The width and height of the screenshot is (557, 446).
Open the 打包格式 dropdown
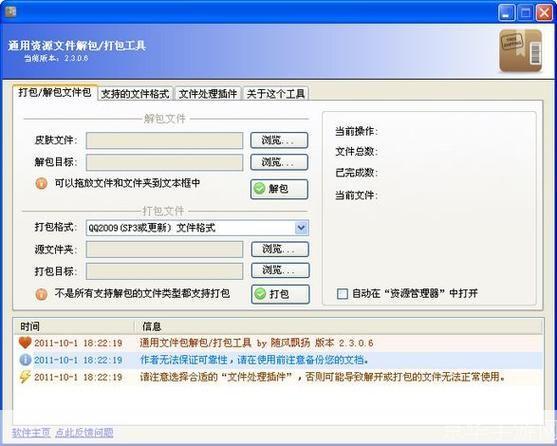click(x=301, y=228)
